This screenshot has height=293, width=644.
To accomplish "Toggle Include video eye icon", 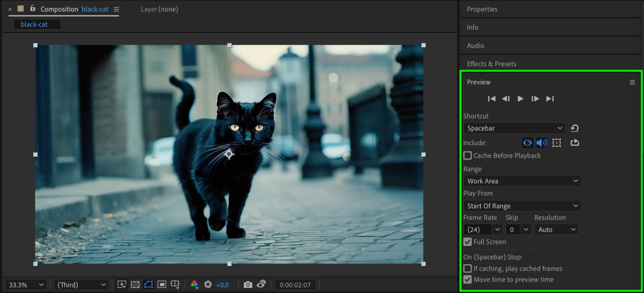I will pyautogui.click(x=527, y=143).
